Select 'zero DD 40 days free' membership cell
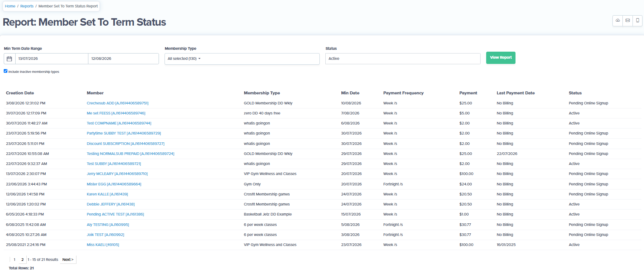This screenshot has height=272, width=644. [262, 113]
